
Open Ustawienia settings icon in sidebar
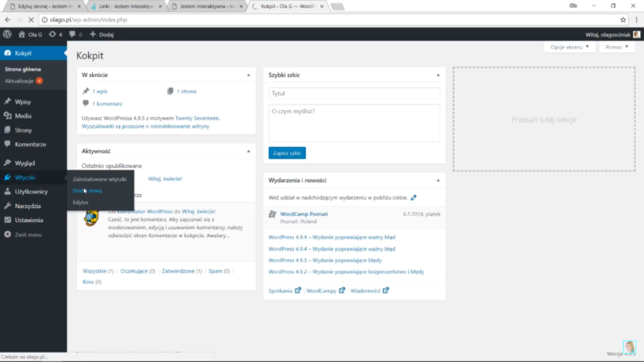tap(7, 220)
